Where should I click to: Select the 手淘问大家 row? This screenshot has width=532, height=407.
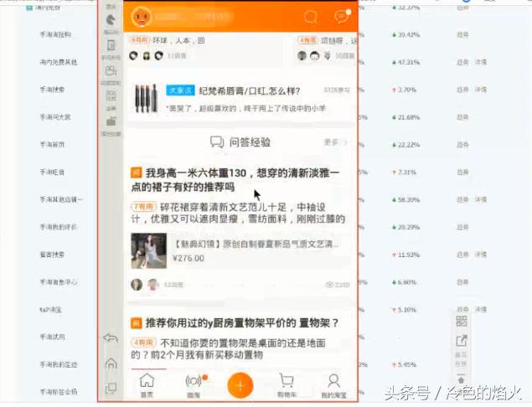pyautogui.click(x=55, y=117)
